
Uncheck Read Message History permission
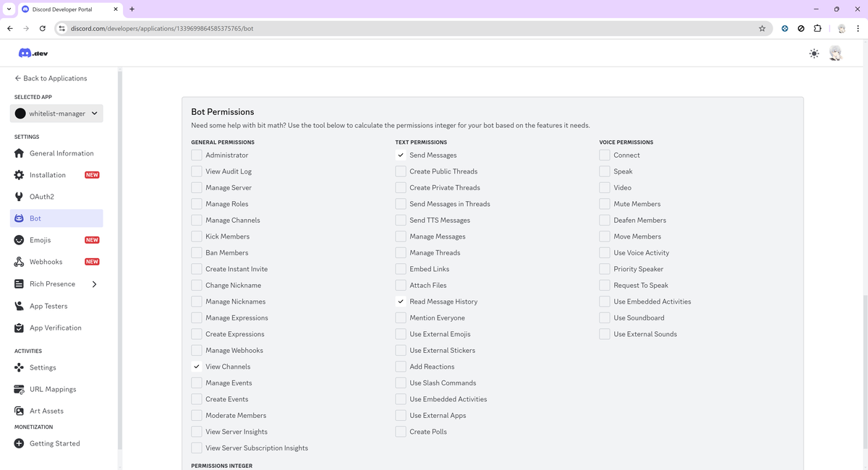[401, 302]
